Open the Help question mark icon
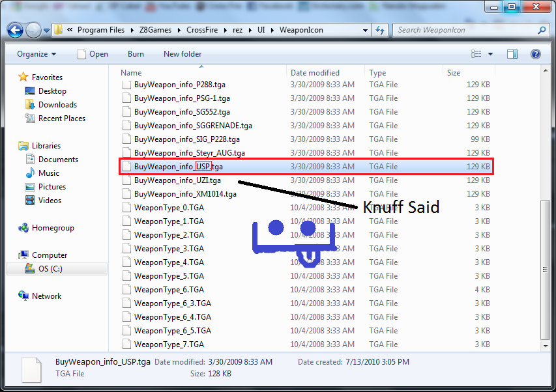556x392 pixels. coord(535,54)
